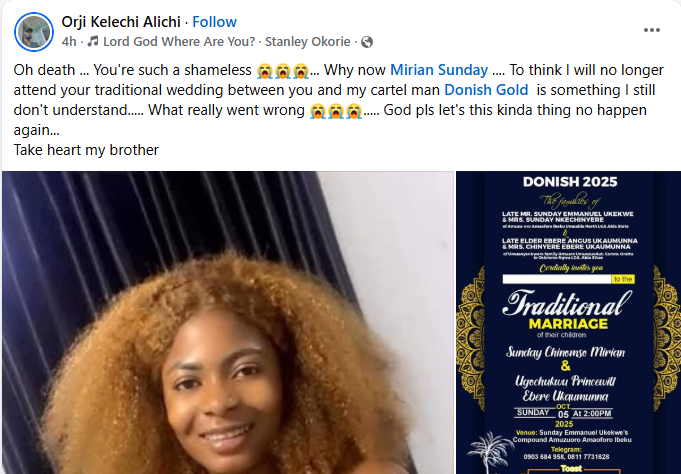Click the 'DONISH 2025' heading on the card
Screen dimensions: 681x474
570,182
